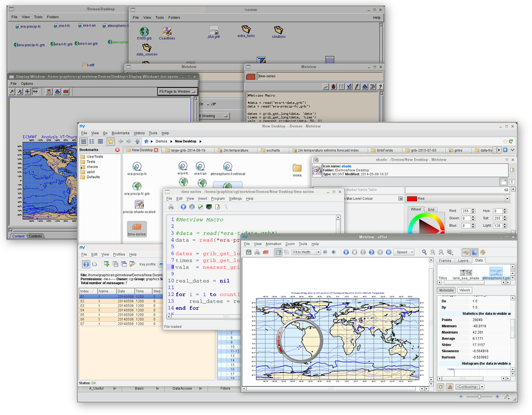The height and width of the screenshot is (415, 532).
Task: Open the time-series icon in New Desktop
Action: pos(137,229)
